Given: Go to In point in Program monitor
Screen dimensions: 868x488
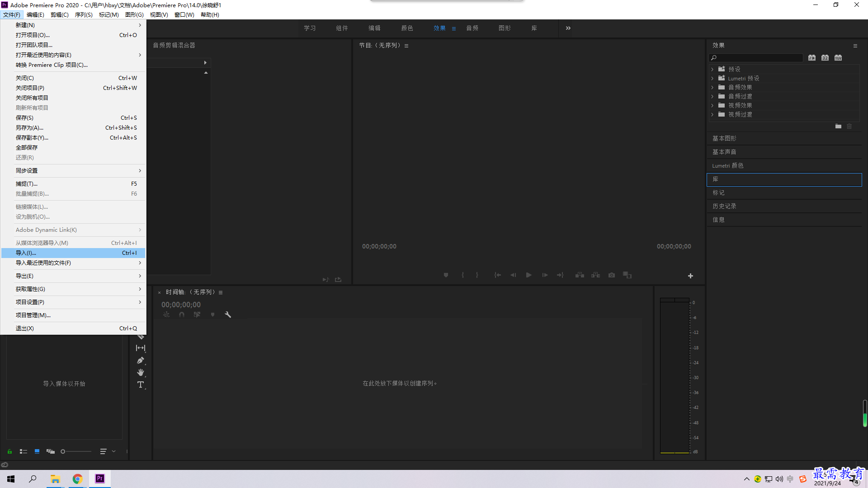Looking at the screenshot, I should click(x=497, y=275).
